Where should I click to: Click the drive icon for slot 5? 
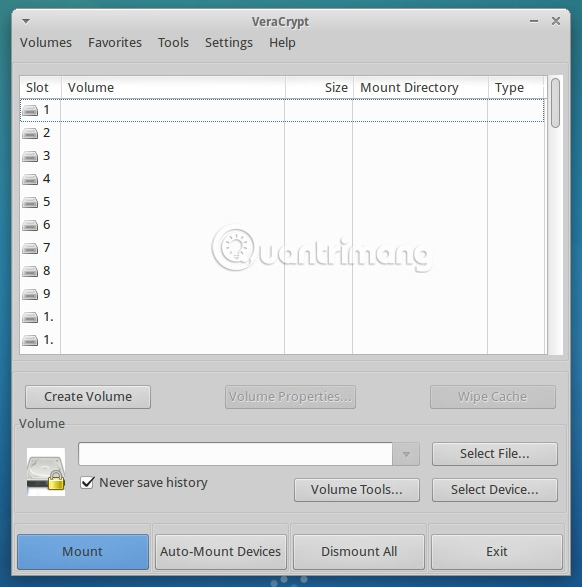30,202
